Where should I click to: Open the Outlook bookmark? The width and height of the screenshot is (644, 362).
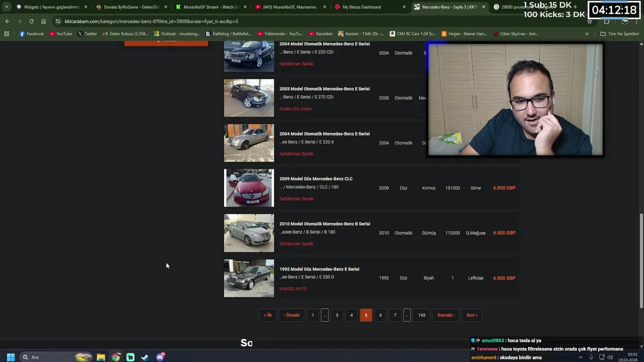178,34
